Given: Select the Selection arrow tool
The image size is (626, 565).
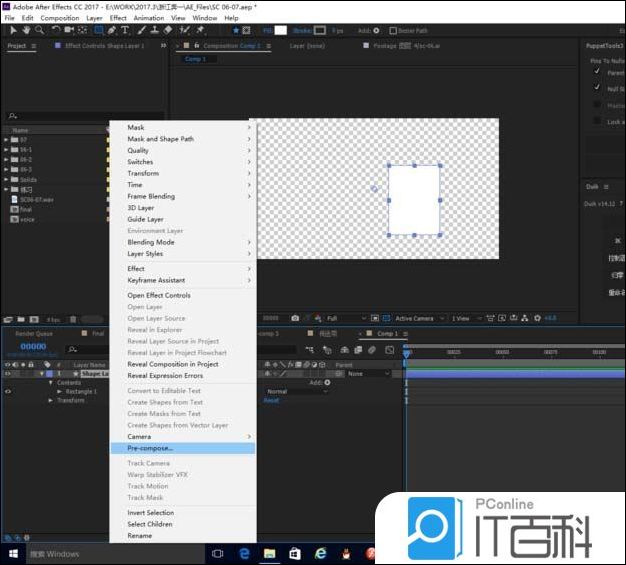Looking at the screenshot, I should click(x=13, y=31).
